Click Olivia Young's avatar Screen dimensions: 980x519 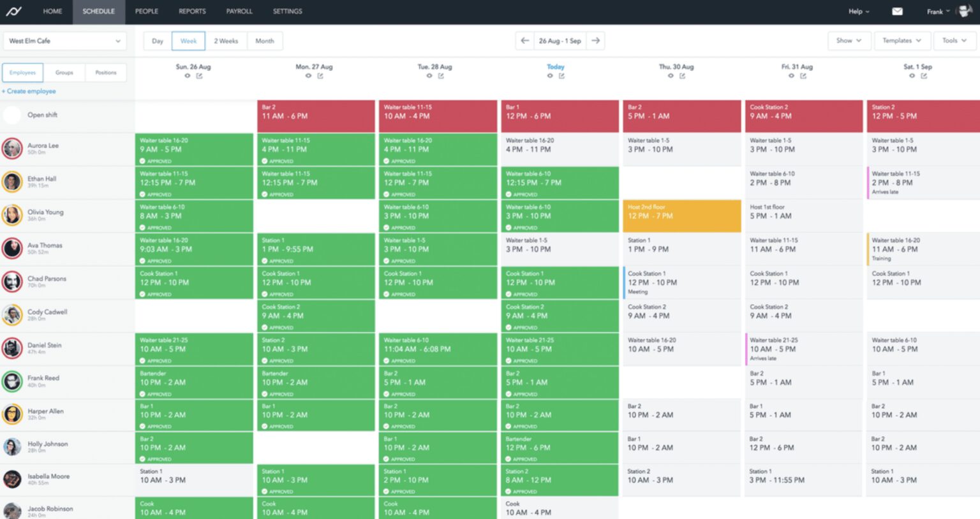[12, 215]
